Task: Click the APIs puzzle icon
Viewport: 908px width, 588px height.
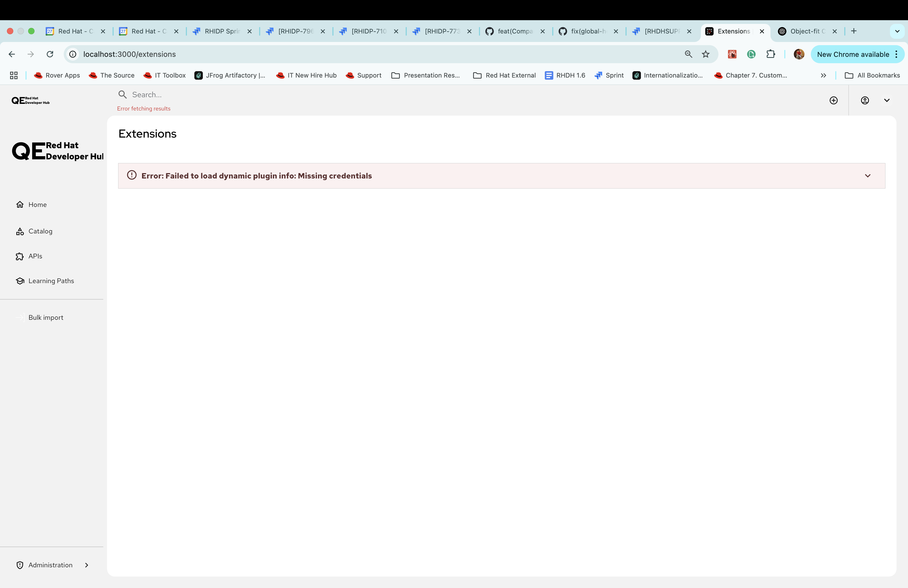Action: click(x=20, y=256)
